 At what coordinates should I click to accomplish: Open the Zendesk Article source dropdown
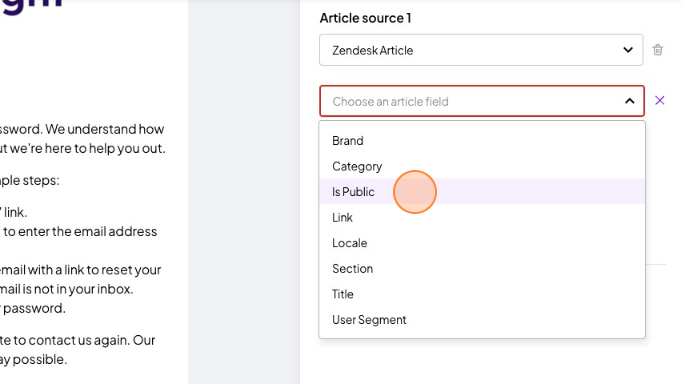pyautogui.click(x=481, y=50)
